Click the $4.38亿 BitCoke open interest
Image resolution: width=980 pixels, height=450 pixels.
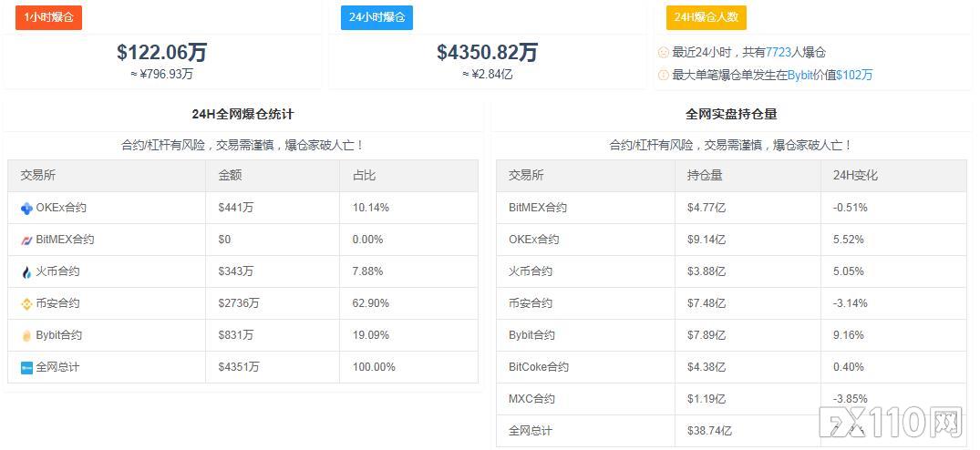[707, 367]
